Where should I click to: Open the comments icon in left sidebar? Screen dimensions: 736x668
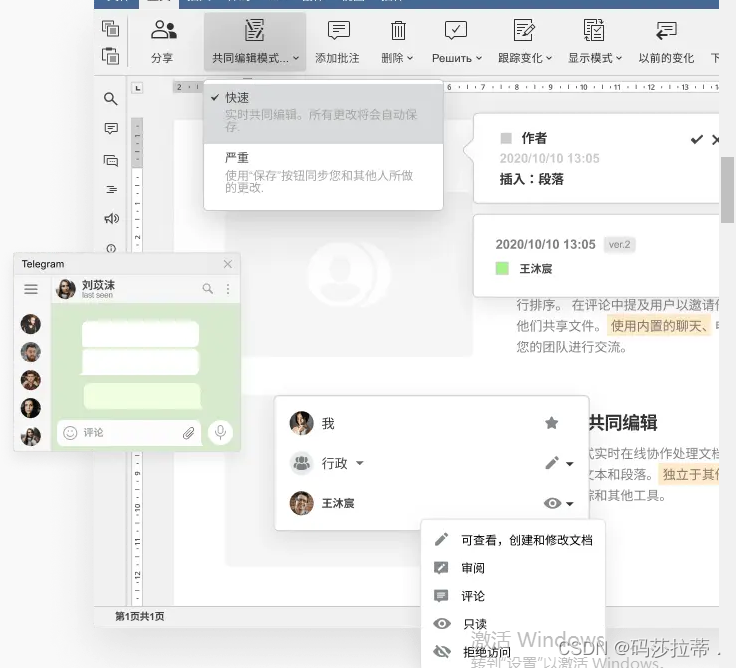pyautogui.click(x=111, y=129)
